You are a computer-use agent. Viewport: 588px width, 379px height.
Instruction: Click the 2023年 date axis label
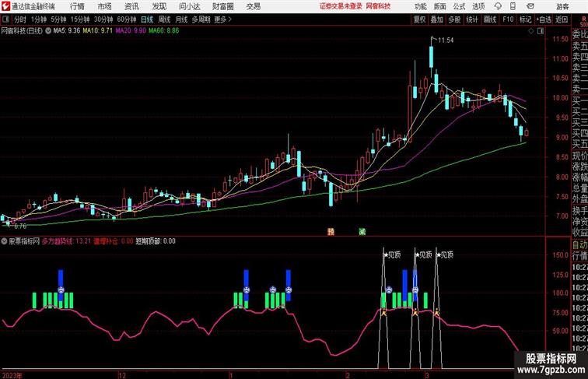pyautogui.click(x=12, y=375)
